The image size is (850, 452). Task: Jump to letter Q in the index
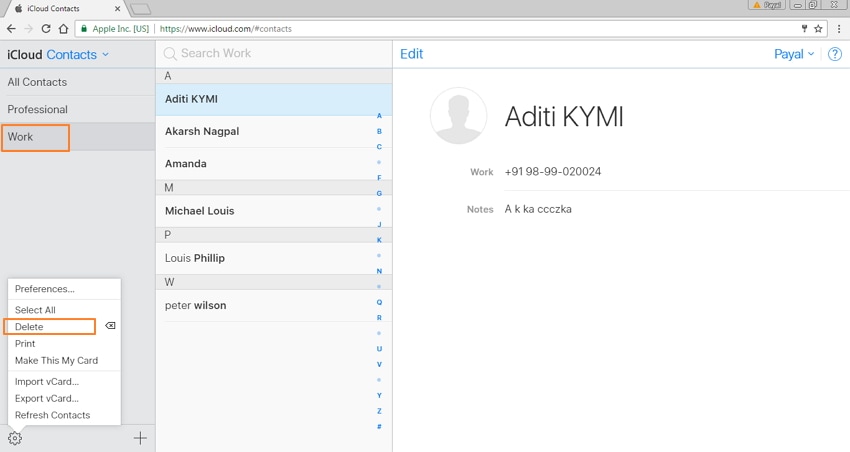point(379,302)
